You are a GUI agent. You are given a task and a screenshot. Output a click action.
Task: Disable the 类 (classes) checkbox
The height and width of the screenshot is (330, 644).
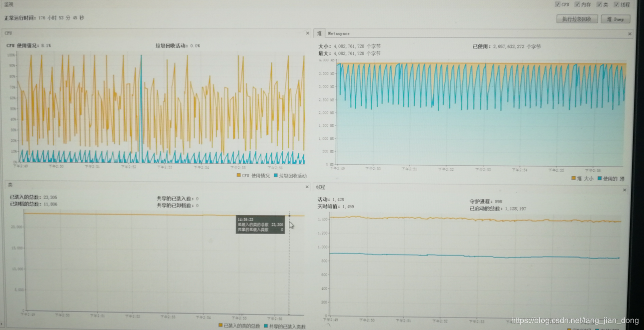click(599, 4)
